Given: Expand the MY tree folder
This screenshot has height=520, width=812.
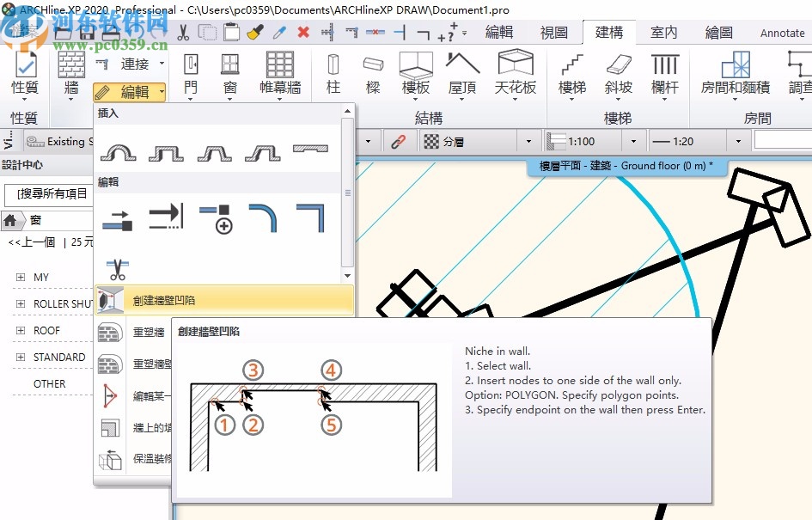Looking at the screenshot, I should [21, 277].
